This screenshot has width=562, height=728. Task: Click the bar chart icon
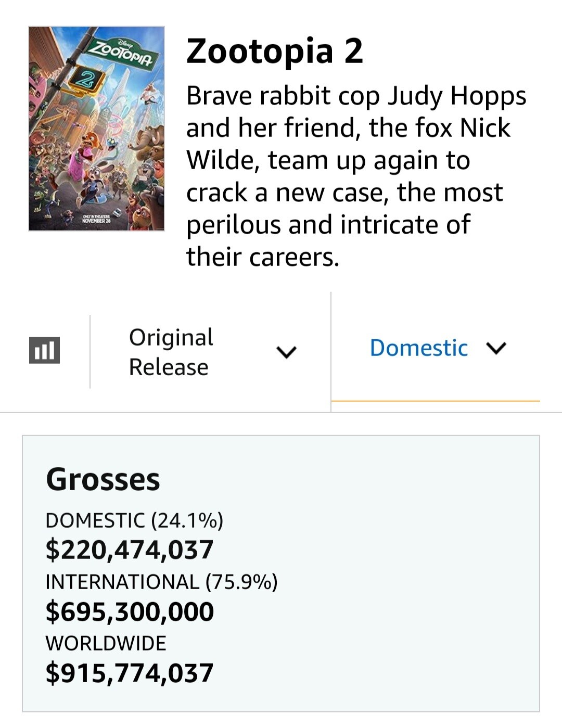(44, 350)
